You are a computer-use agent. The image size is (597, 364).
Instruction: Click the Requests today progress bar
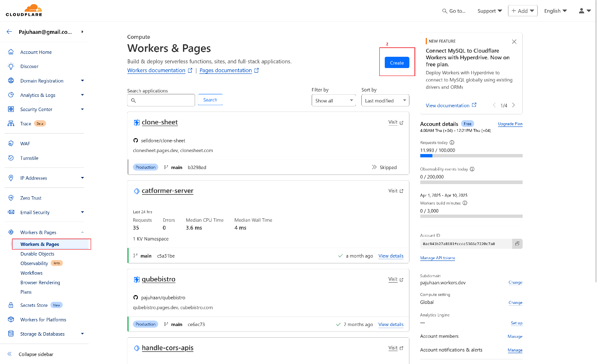[x=471, y=156]
